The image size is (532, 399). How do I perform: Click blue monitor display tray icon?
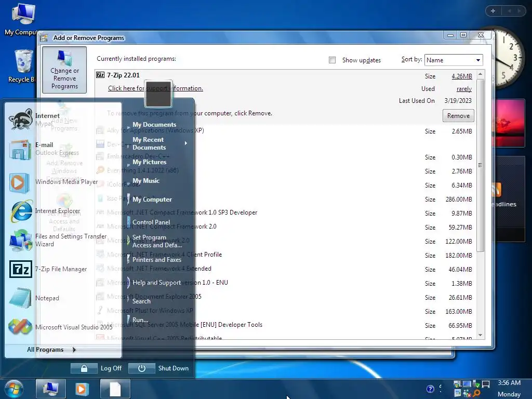pos(467,384)
